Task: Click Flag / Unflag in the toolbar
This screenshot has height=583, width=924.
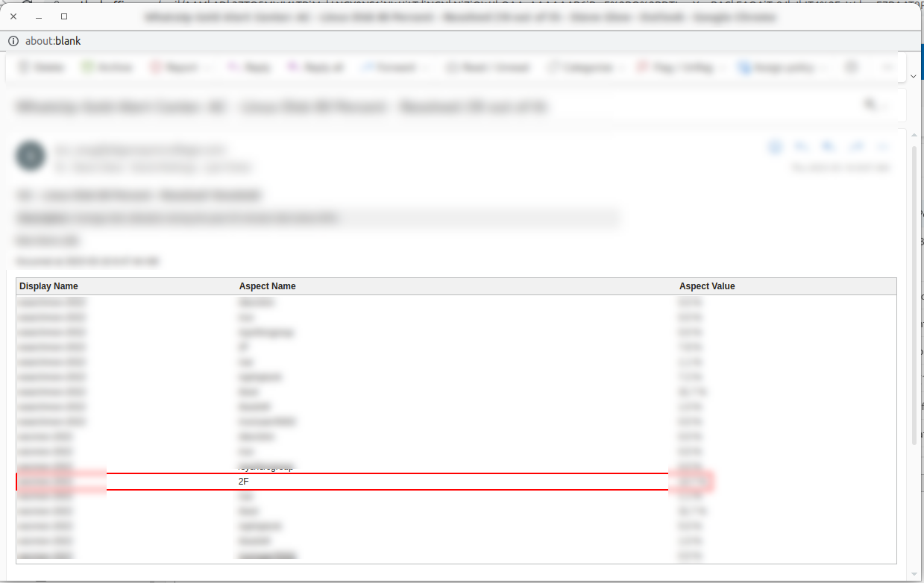Action: [x=681, y=67]
